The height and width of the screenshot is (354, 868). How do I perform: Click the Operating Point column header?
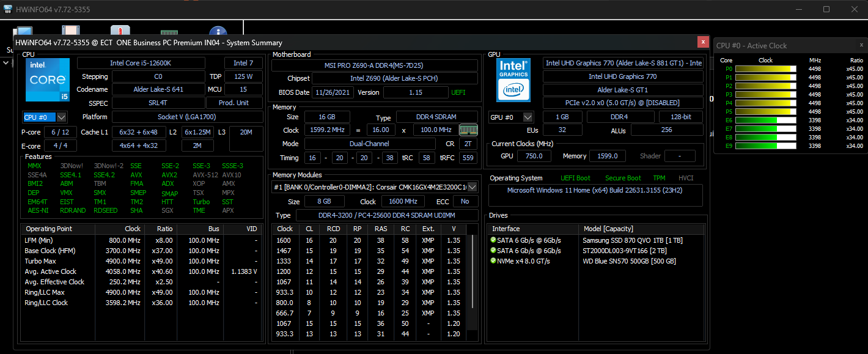(x=58, y=229)
